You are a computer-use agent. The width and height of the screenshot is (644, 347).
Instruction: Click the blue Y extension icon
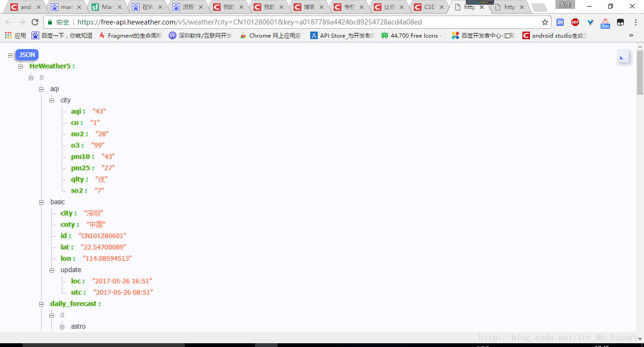590,22
